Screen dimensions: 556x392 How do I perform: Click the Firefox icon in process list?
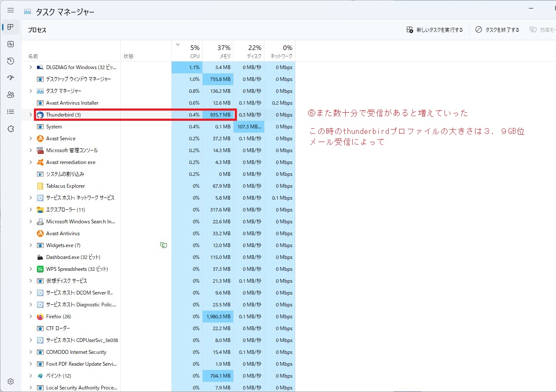[40, 317]
